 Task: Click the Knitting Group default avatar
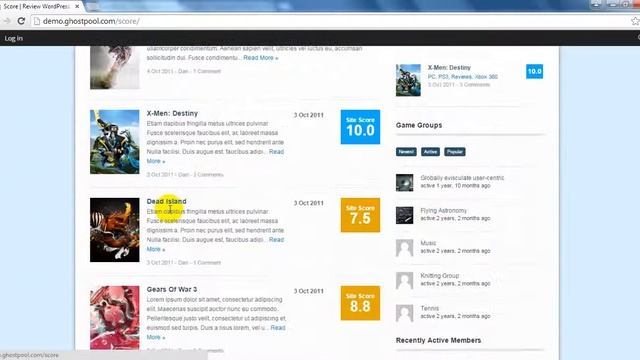click(x=404, y=280)
